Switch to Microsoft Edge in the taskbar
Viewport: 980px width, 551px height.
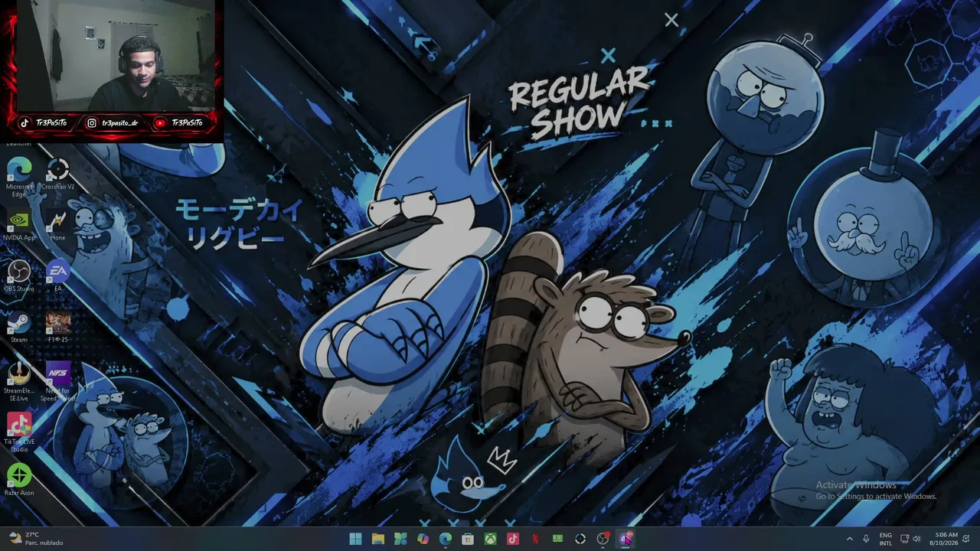click(446, 539)
